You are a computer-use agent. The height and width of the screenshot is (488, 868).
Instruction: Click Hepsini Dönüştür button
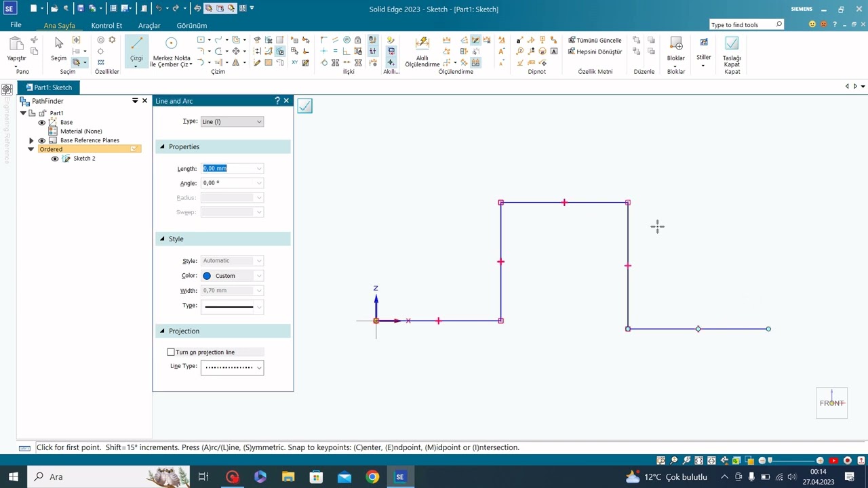[595, 52]
